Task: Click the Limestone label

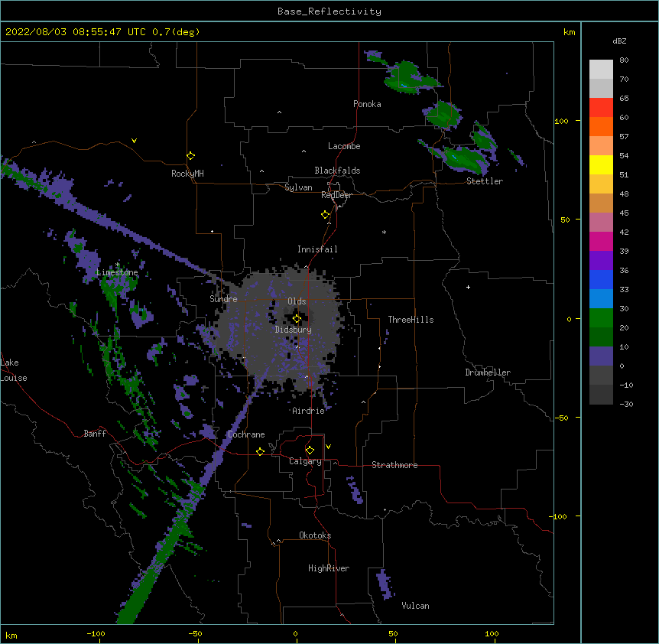Action: coord(117,272)
